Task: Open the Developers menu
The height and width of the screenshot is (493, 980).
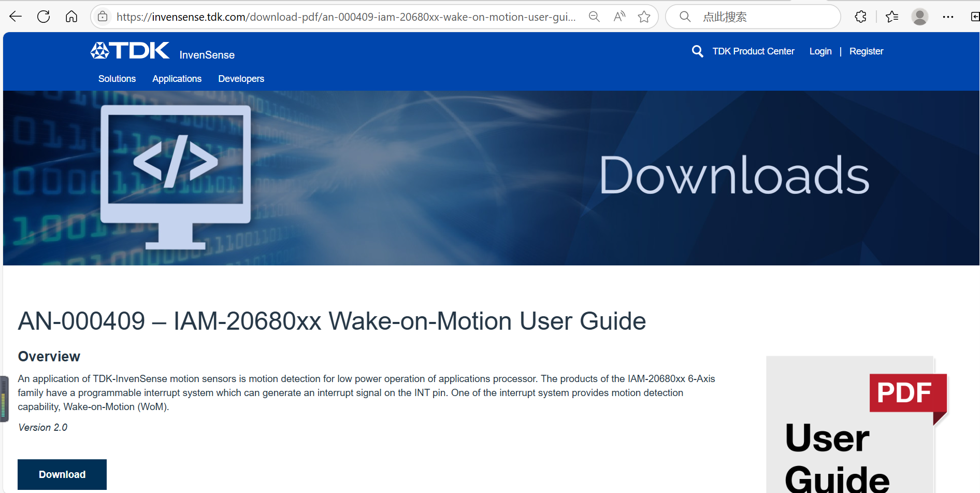Action: (x=241, y=79)
